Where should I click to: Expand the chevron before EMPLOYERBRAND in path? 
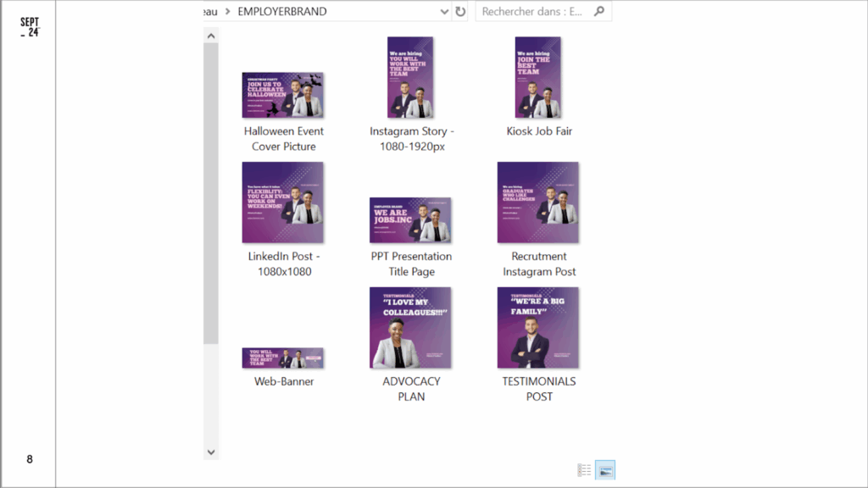tap(227, 12)
